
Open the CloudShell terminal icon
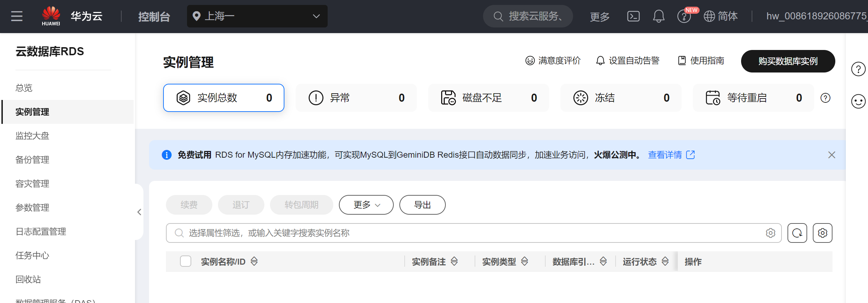[x=633, y=16]
